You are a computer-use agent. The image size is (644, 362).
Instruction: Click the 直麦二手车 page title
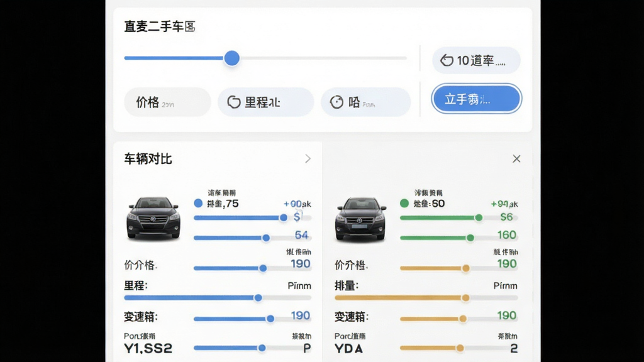159,26
